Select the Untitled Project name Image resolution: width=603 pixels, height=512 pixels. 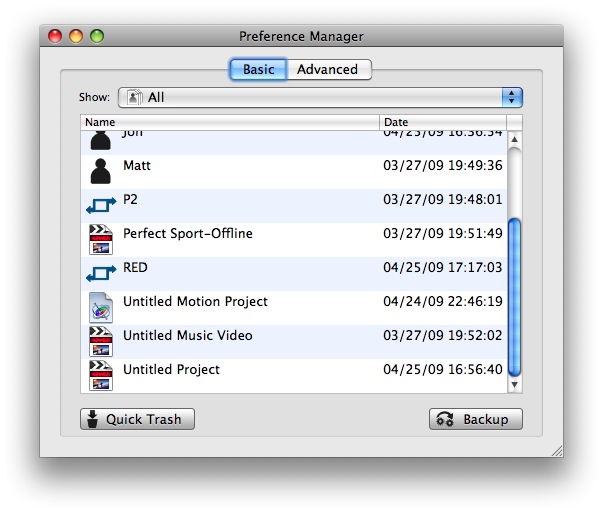[171, 370]
